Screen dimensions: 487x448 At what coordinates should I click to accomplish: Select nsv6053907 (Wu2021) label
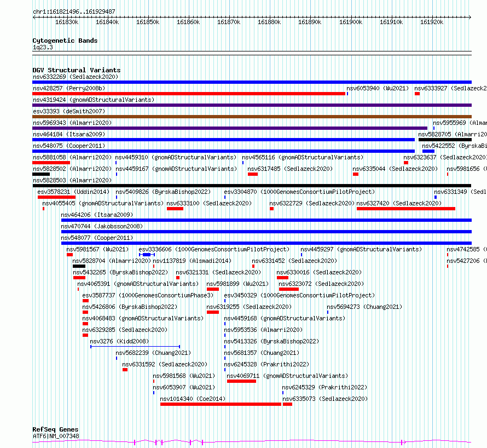pos(184,387)
